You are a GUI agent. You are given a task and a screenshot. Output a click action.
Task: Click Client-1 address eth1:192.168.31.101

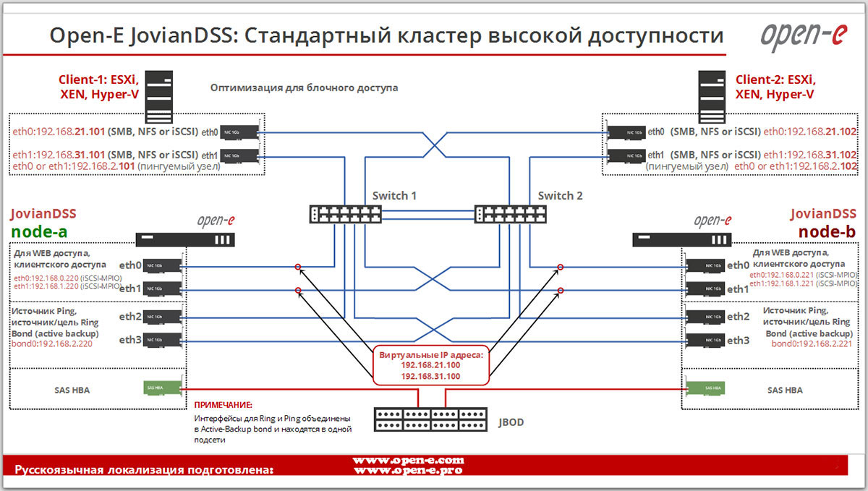(x=59, y=155)
